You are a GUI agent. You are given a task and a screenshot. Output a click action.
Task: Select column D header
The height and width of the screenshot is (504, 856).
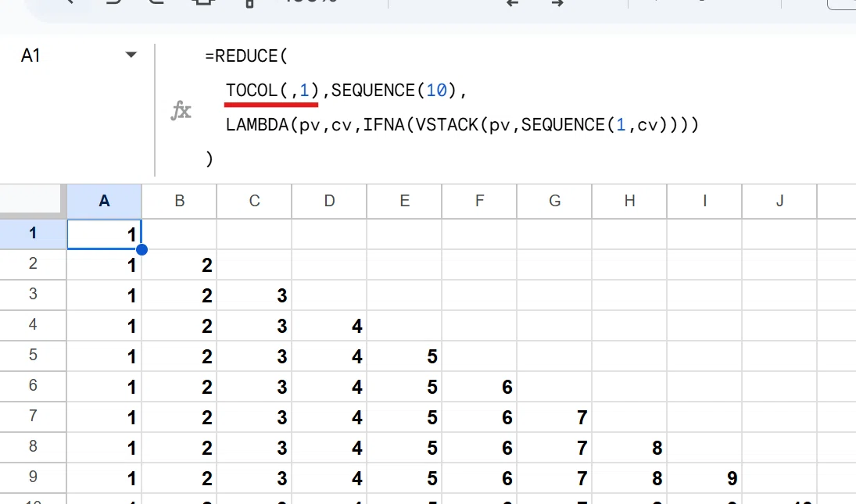point(330,202)
